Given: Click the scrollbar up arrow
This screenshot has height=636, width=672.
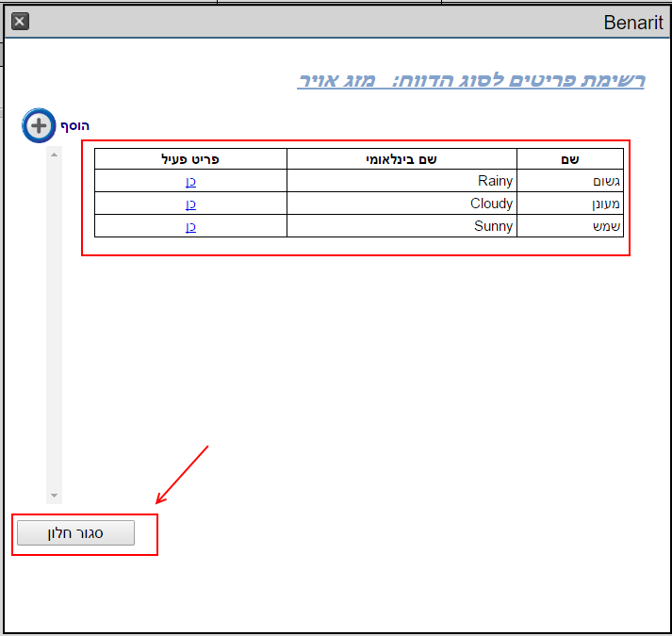Looking at the screenshot, I should (54, 155).
